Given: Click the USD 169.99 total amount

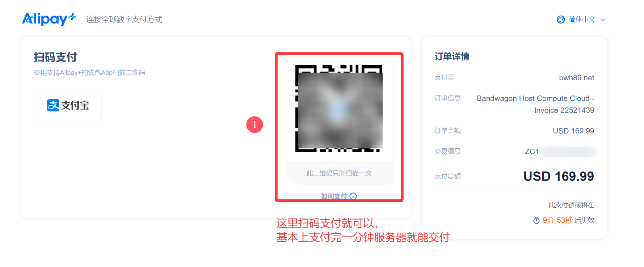Looking at the screenshot, I should (x=559, y=176).
